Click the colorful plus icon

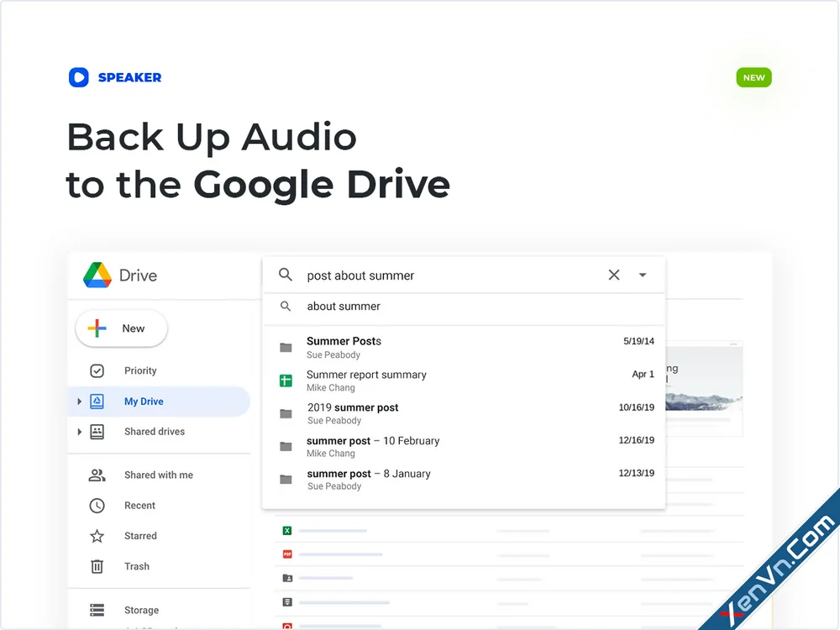click(x=97, y=328)
